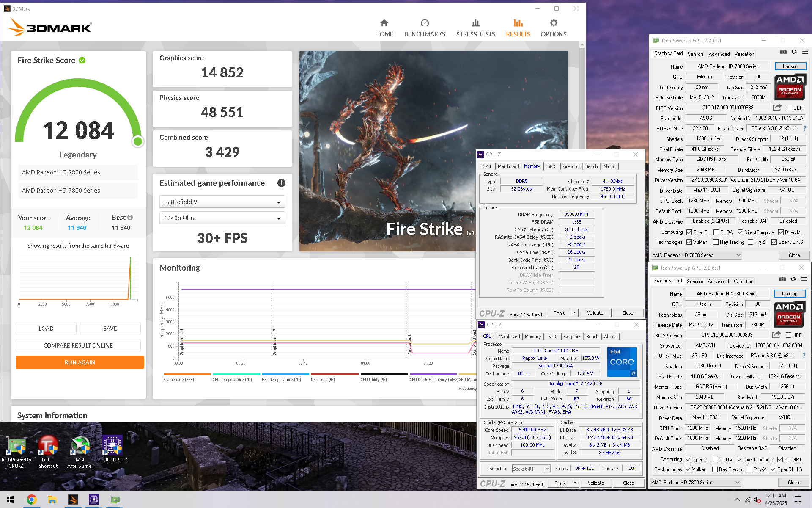Click the score distribution chart
The width and height of the screenshot is (812, 508).
point(78,279)
